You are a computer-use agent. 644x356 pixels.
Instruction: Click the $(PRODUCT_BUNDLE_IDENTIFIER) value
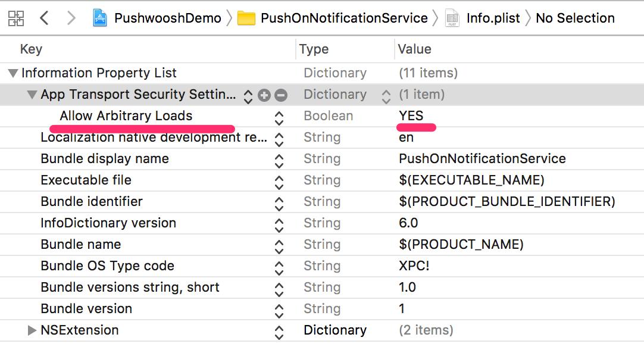[x=507, y=202]
